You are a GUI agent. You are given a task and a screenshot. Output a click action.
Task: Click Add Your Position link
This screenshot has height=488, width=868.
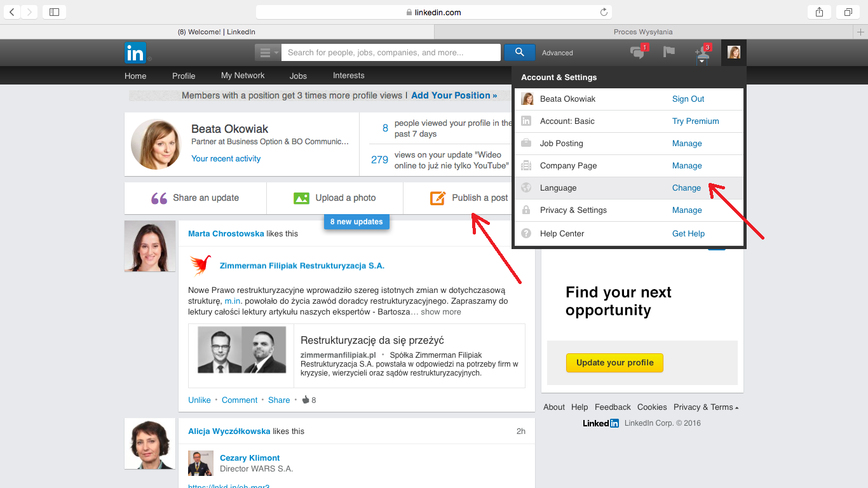coord(454,95)
